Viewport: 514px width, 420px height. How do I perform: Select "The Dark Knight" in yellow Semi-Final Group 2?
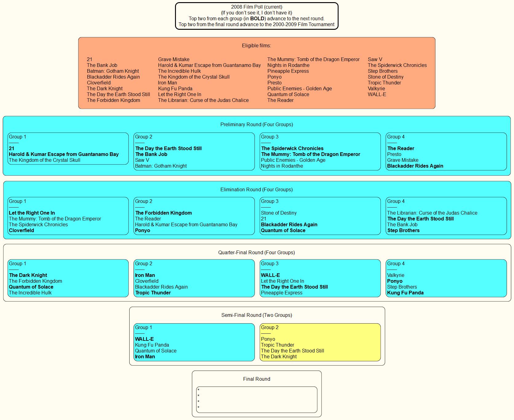point(278,356)
